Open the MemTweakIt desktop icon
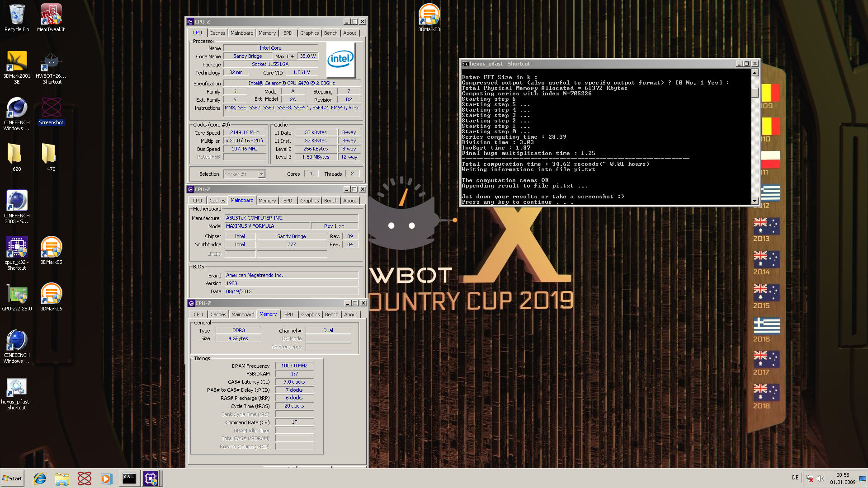Viewport: 868px width, 488px height. 51,18
